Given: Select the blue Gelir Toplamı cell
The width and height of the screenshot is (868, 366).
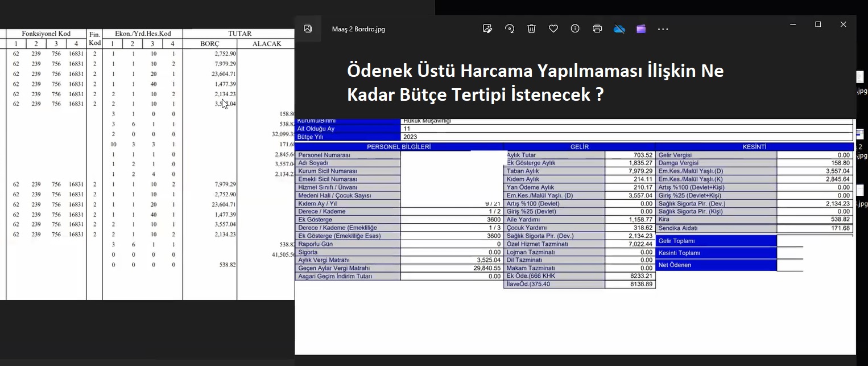Looking at the screenshot, I should 716,241.
